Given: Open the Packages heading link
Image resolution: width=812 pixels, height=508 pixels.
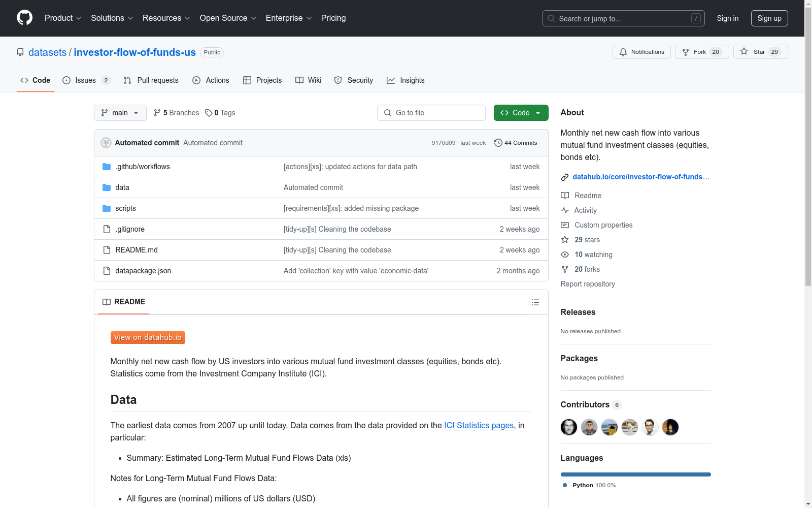Looking at the screenshot, I should 579,358.
